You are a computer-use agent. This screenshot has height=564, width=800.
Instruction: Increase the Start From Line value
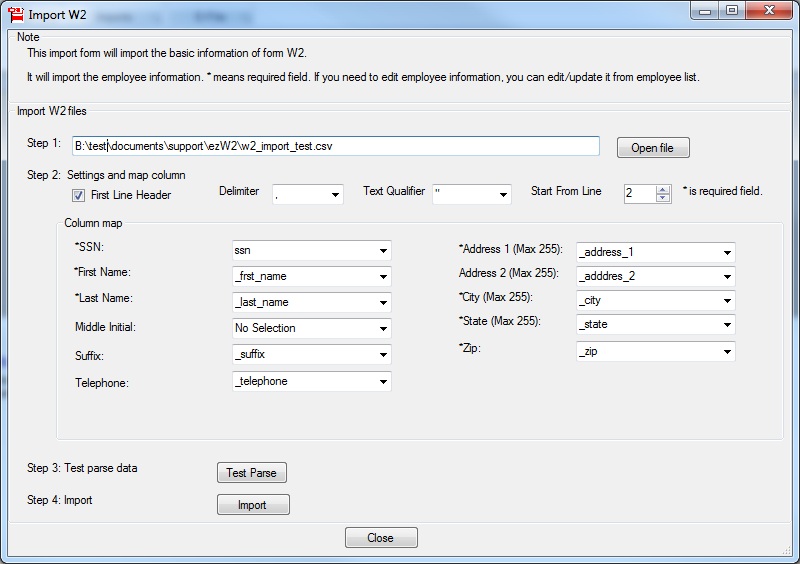[663, 189]
